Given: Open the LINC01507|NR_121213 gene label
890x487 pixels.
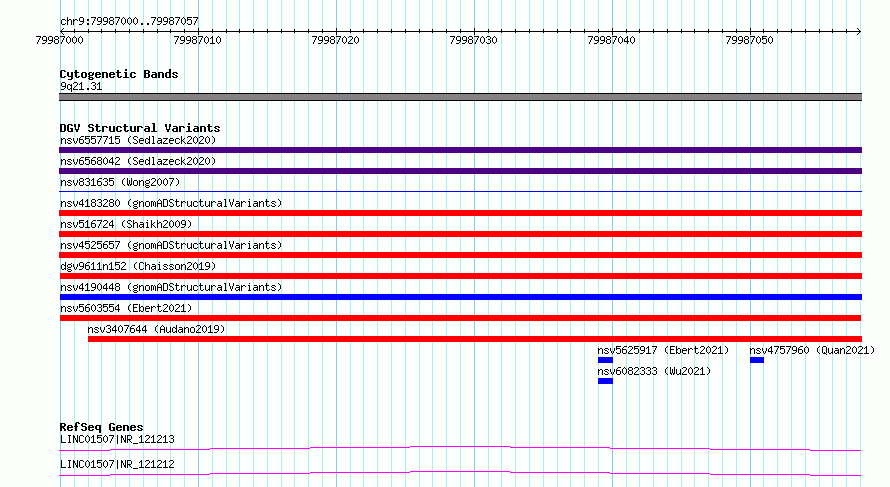Looking at the screenshot, I should tap(117, 439).
